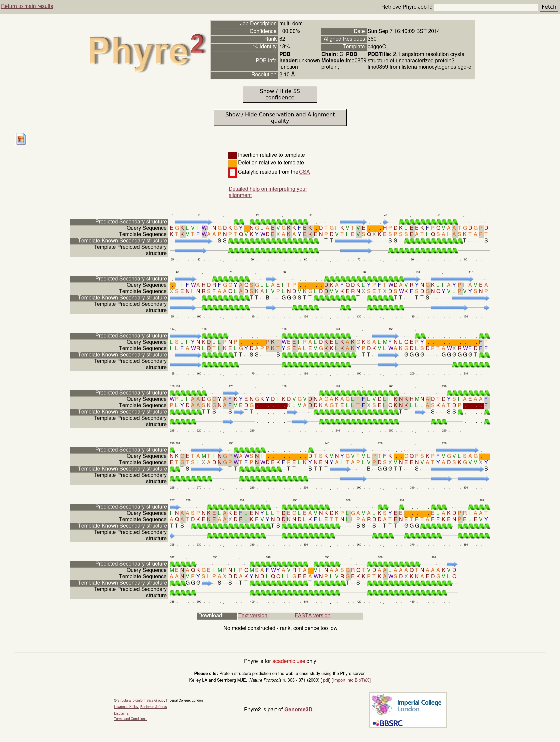Open the Terms and Conditions link

click(130, 719)
